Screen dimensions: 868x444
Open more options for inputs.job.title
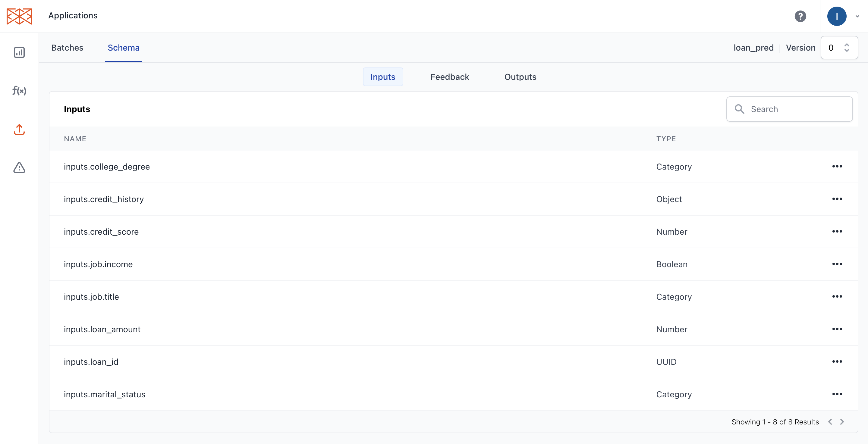pos(837,296)
